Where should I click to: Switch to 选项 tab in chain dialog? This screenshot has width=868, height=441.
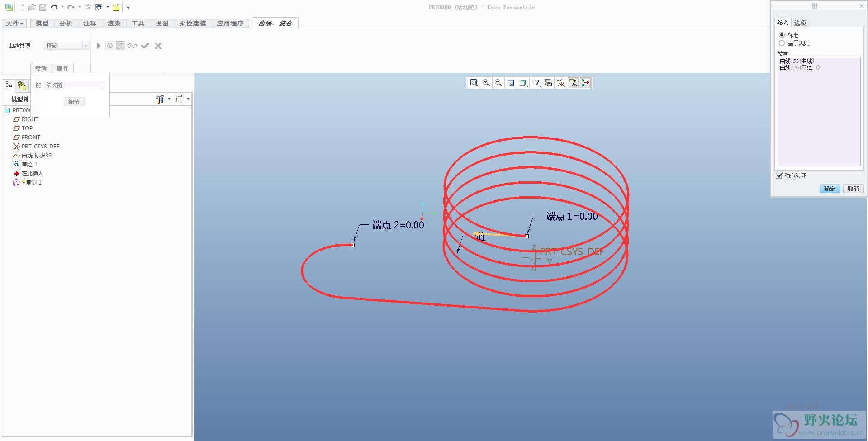pos(800,23)
